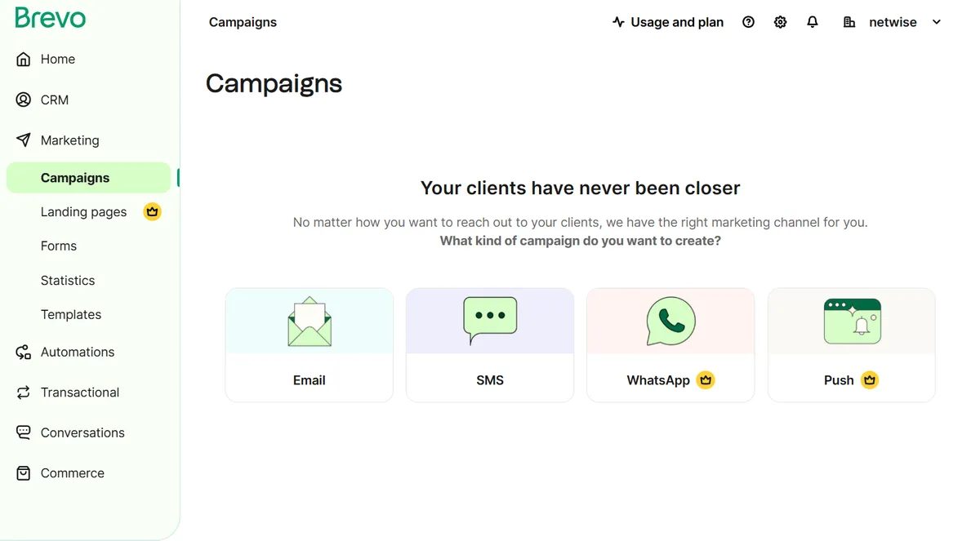Viewport: 980px width, 541px height.
Task: Open Automations using its sidebar icon
Action: (23, 352)
